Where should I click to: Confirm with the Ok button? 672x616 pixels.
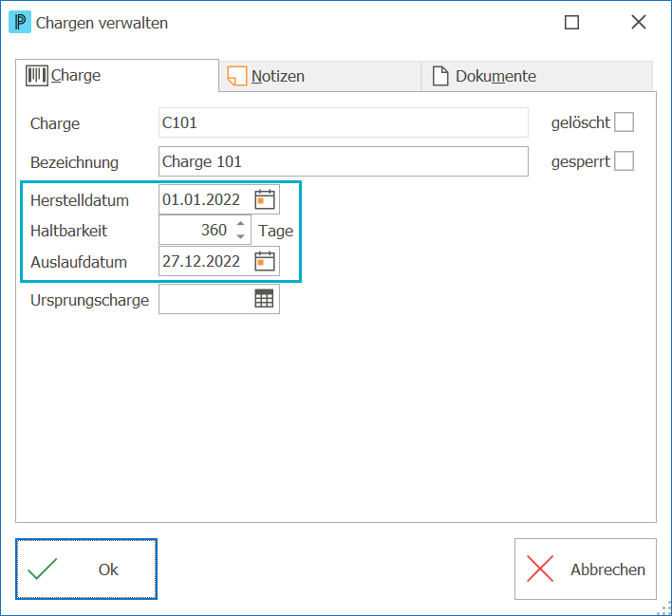(86, 569)
